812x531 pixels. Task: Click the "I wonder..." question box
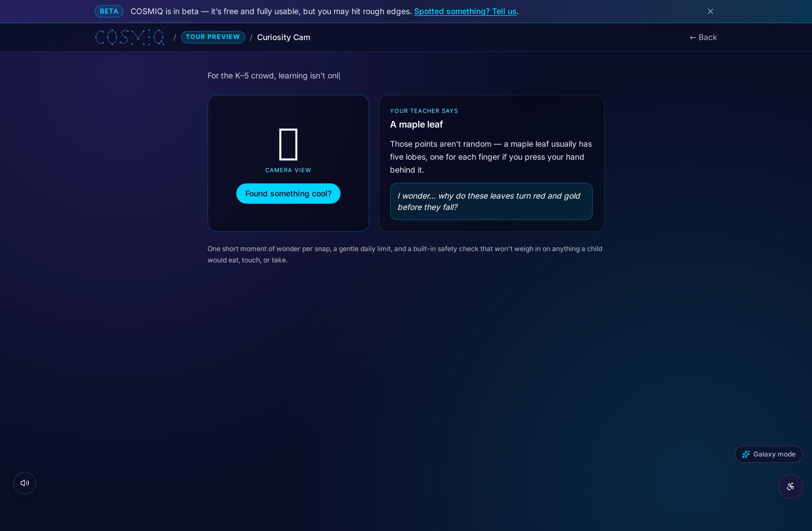tap(491, 201)
